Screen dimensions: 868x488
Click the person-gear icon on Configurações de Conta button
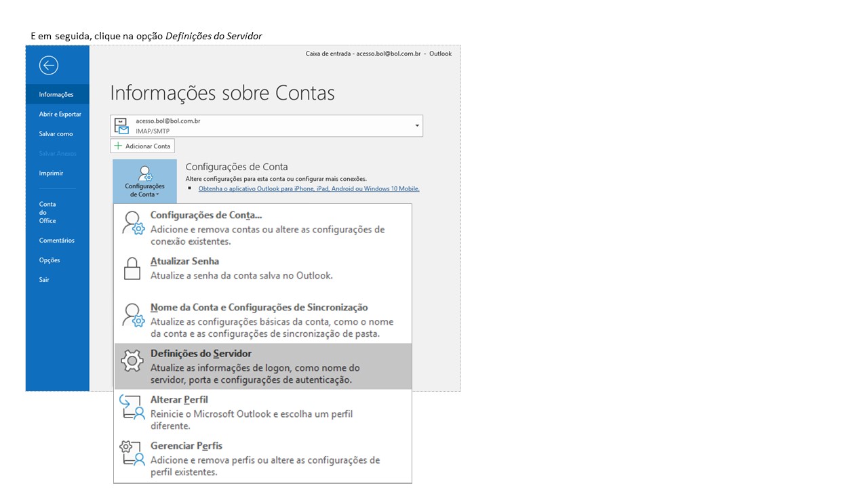pos(144,173)
